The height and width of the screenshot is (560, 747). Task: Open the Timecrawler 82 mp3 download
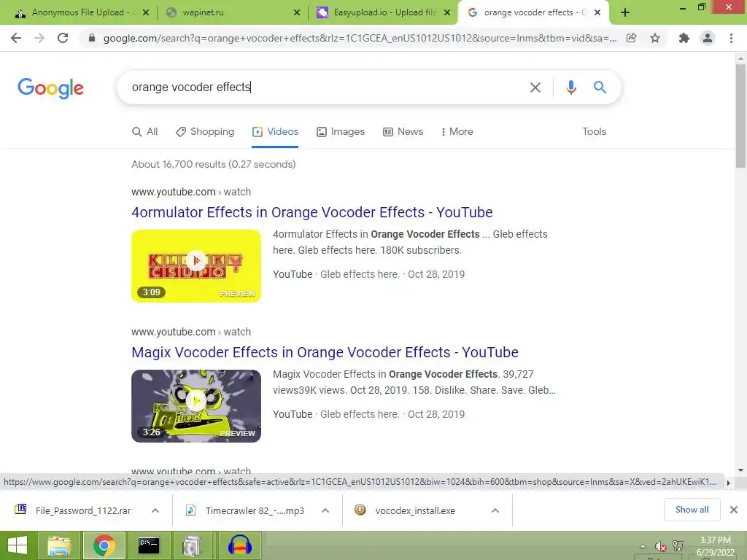244,510
